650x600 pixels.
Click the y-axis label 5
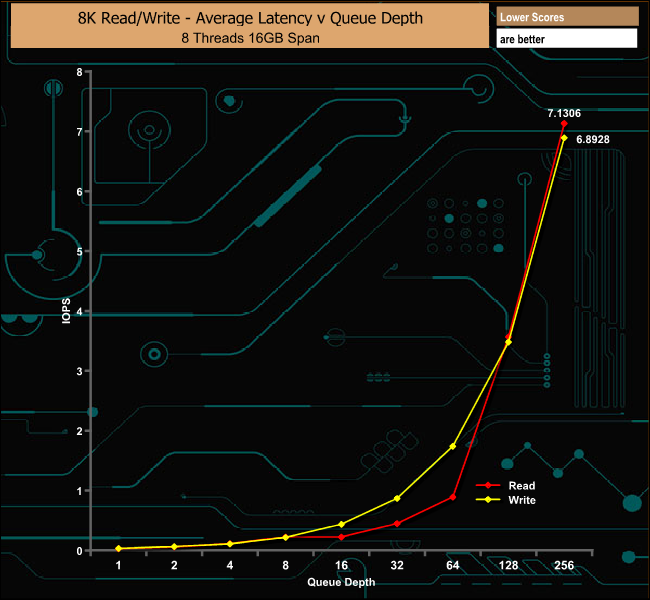pyautogui.click(x=79, y=251)
